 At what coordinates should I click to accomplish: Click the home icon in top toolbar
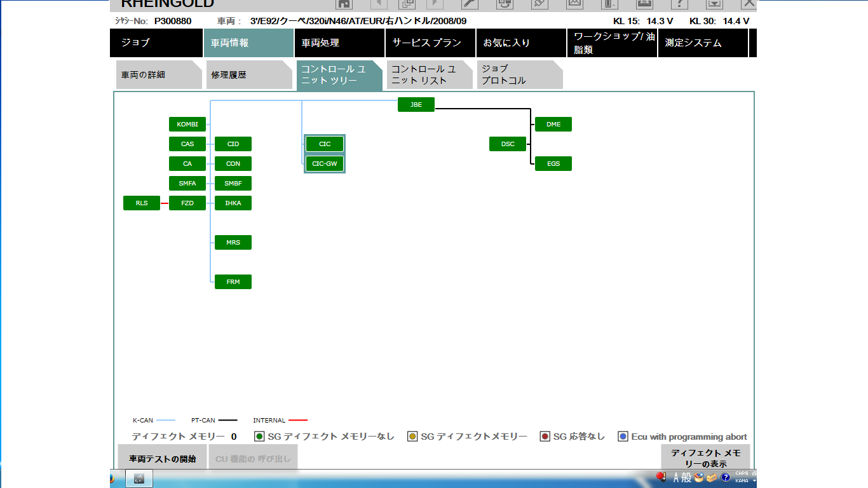(344, 3)
